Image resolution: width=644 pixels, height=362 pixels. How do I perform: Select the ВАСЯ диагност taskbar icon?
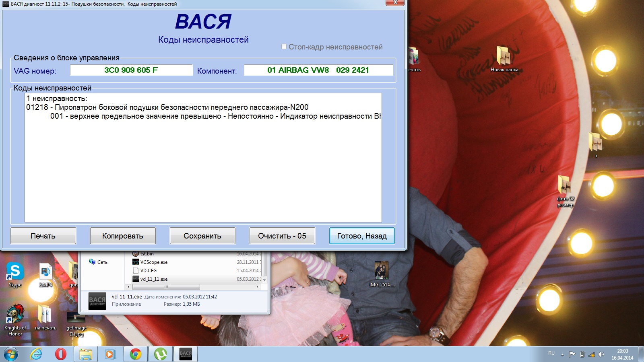tap(186, 354)
